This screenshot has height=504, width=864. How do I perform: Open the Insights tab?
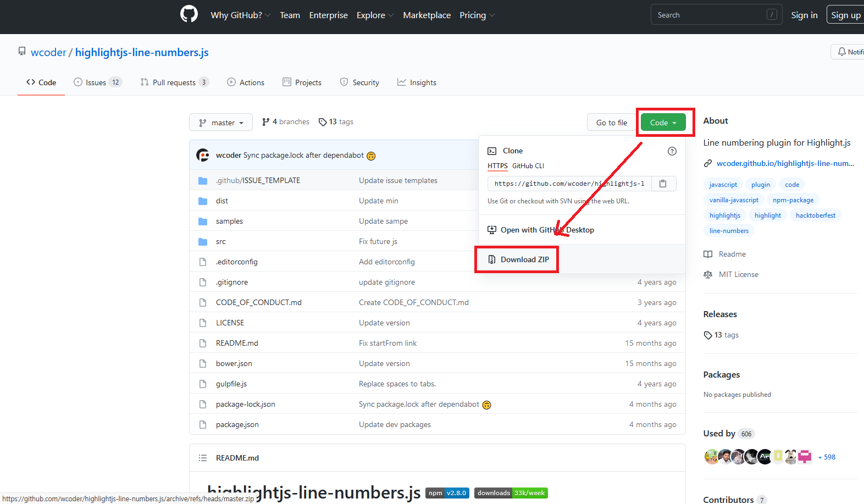(x=417, y=82)
